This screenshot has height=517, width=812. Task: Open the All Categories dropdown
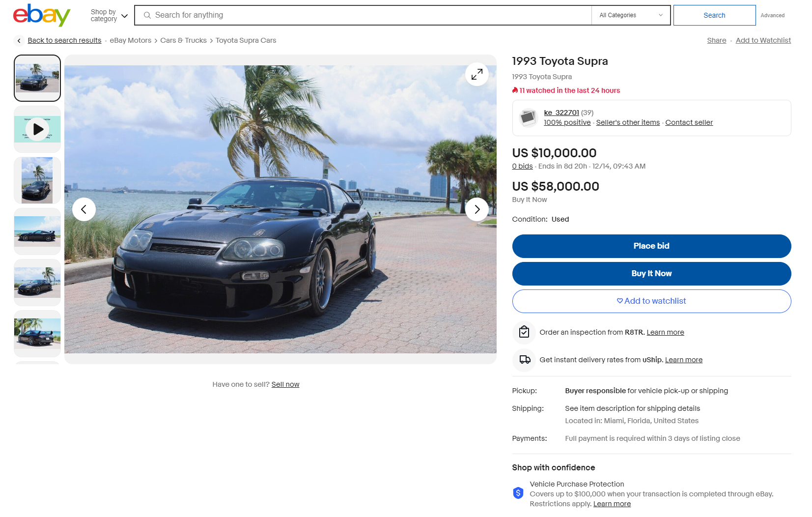(631, 15)
